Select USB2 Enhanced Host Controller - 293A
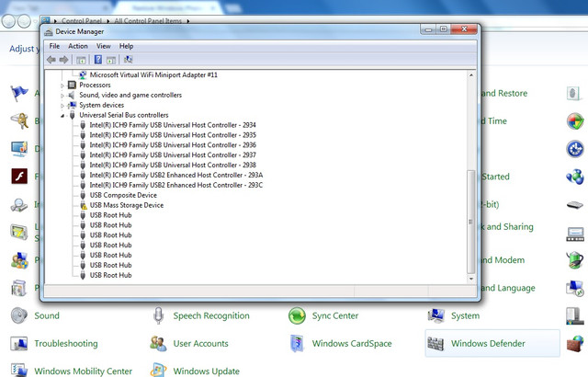Image resolution: width=588 pixels, height=377 pixels. (x=176, y=176)
